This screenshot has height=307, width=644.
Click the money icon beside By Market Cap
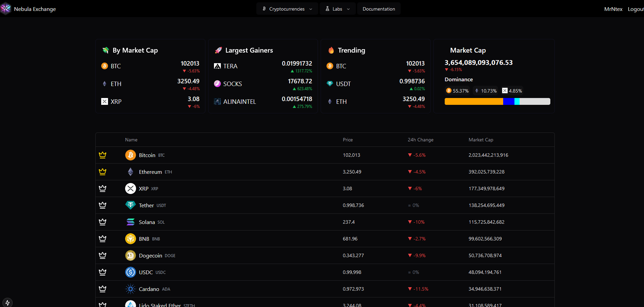point(106,50)
